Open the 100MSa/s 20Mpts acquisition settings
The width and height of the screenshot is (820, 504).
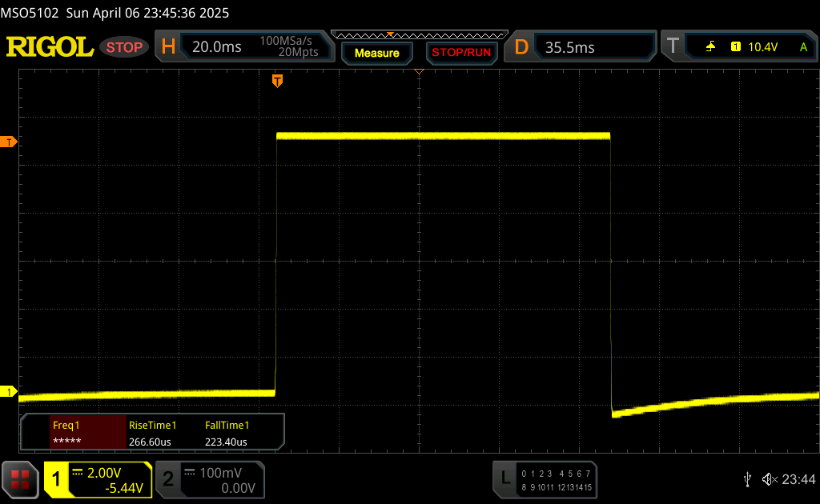[x=288, y=47]
